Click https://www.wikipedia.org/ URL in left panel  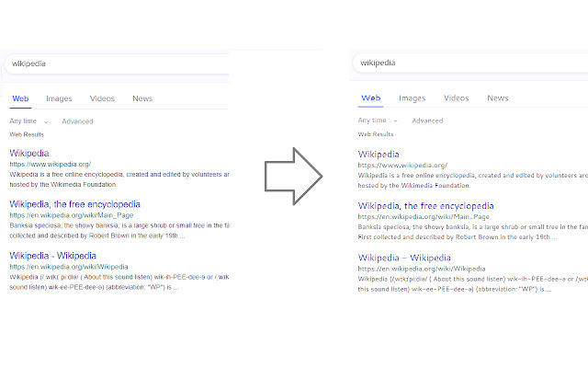[x=51, y=165]
